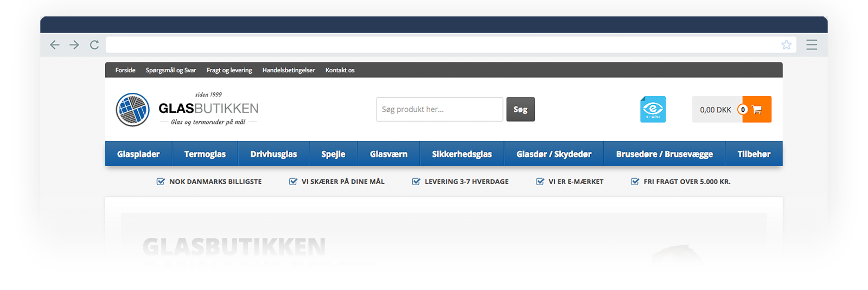Click checkmark beside Vi er e-mærket

click(540, 181)
